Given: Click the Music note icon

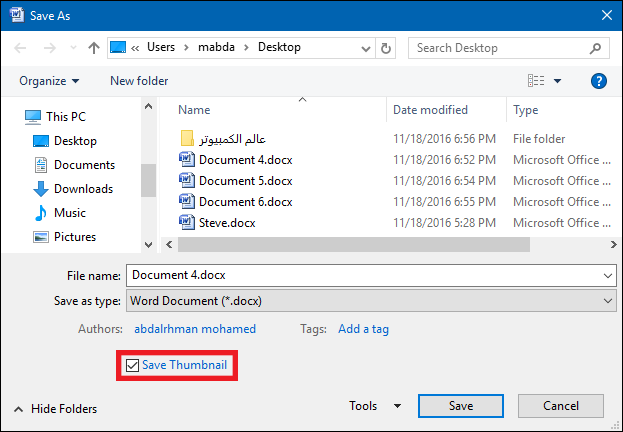Looking at the screenshot, I should coord(41,213).
